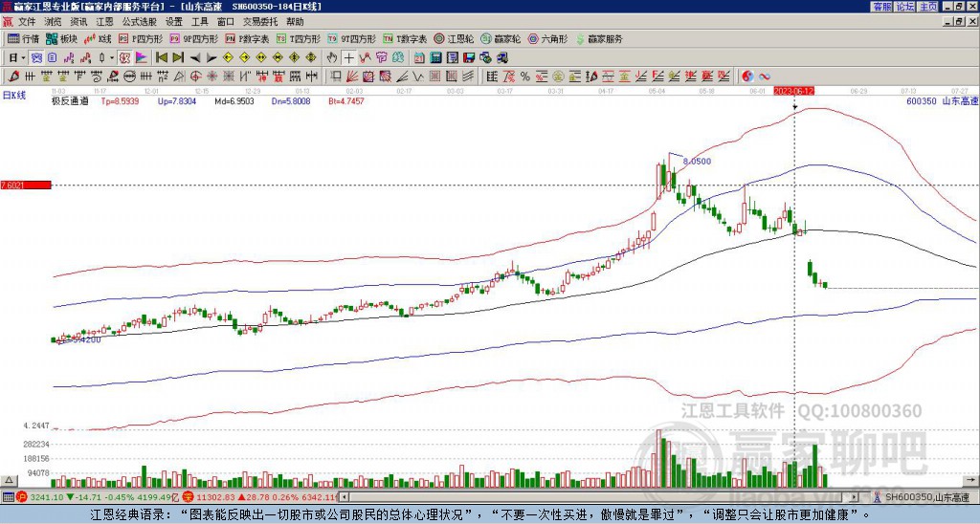The height and width of the screenshot is (524, 980).
Task: Select the hand pan tool
Action: click(x=332, y=58)
